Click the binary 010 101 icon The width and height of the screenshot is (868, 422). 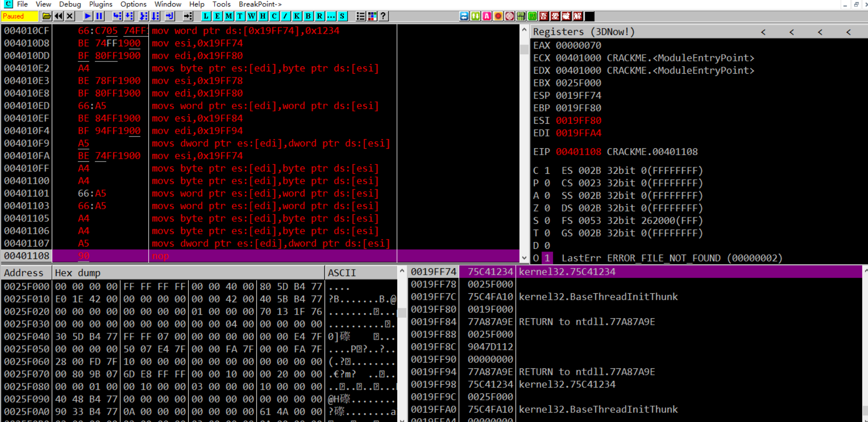click(x=521, y=16)
